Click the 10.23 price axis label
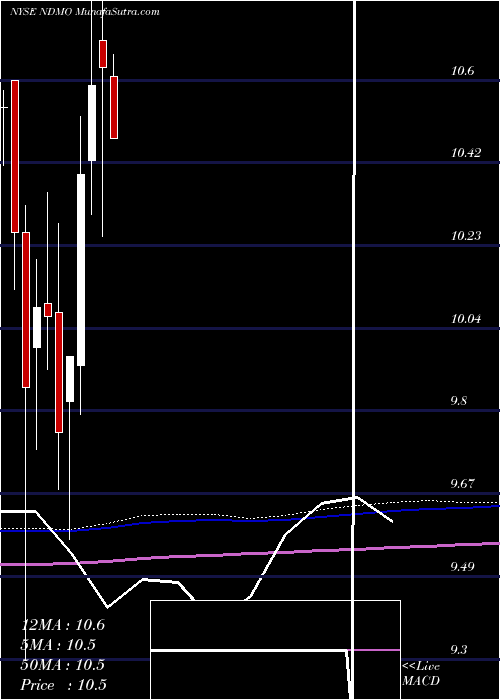 click(x=466, y=236)
